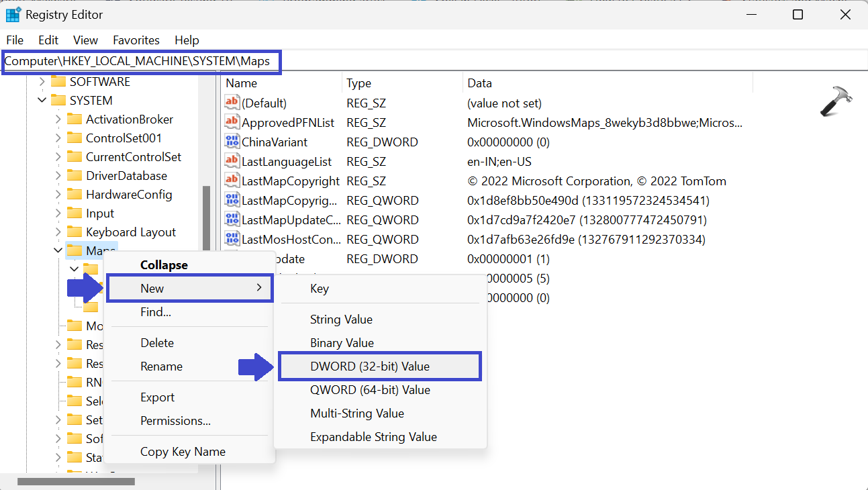Choose QWORD (64-bit) Value option
Screen dimensions: 868x490
(x=370, y=390)
